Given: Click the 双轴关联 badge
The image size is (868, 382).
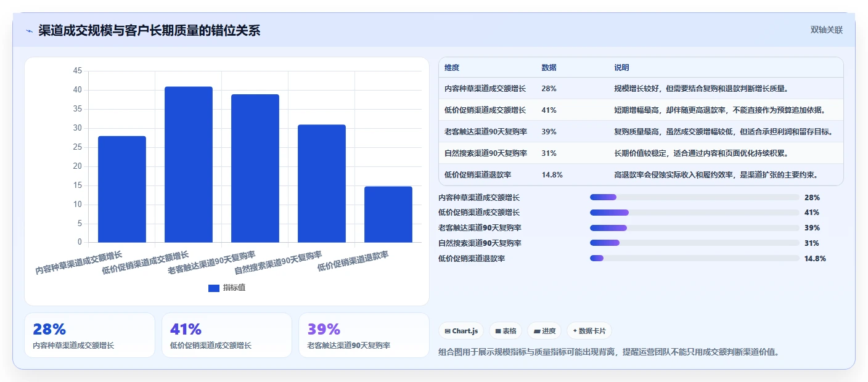Looking at the screenshot, I should pyautogui.click(x=826, y=30).
